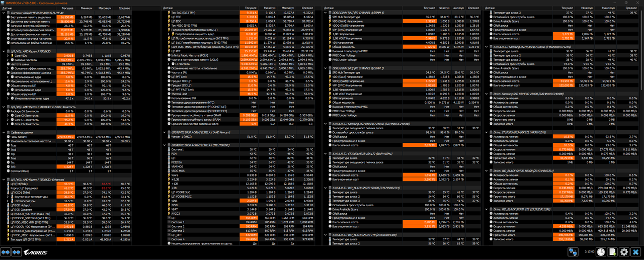The width and height of the screenshot is (644, 260).
Task: Collapse the GIGABYTE B650 (ITE IT8689E) section
Action: 164,145
